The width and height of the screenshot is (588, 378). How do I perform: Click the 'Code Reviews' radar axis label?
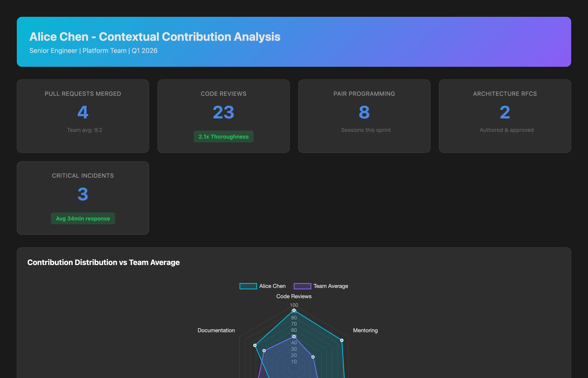coord(294,296)
